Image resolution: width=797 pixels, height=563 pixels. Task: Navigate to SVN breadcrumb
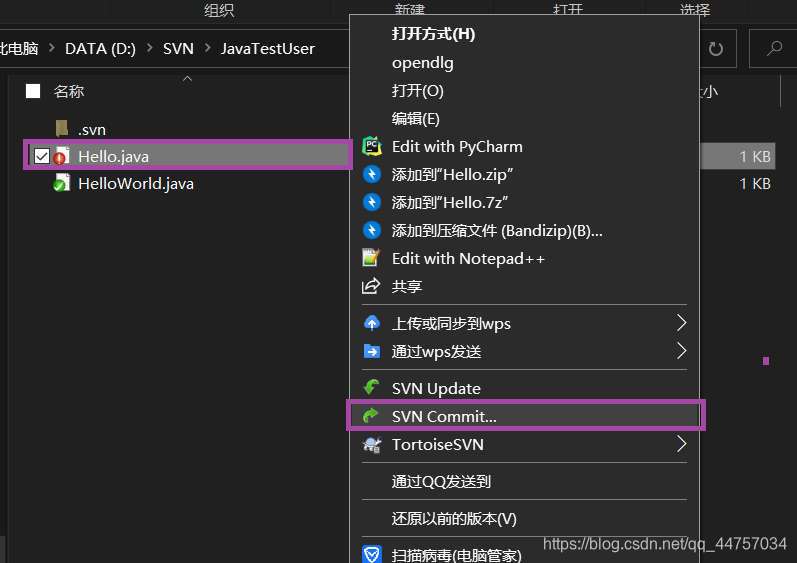tap(178, 49)
